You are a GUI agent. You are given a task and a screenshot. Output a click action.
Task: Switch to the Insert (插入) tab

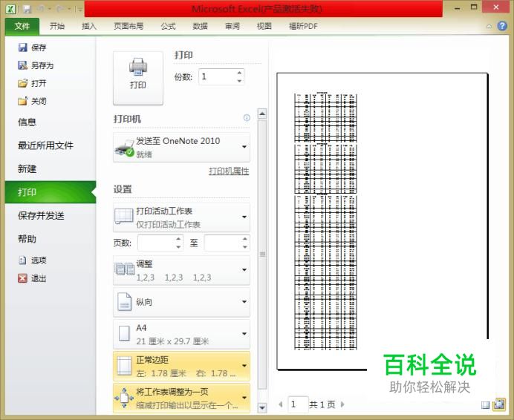(x=89, y=26)
